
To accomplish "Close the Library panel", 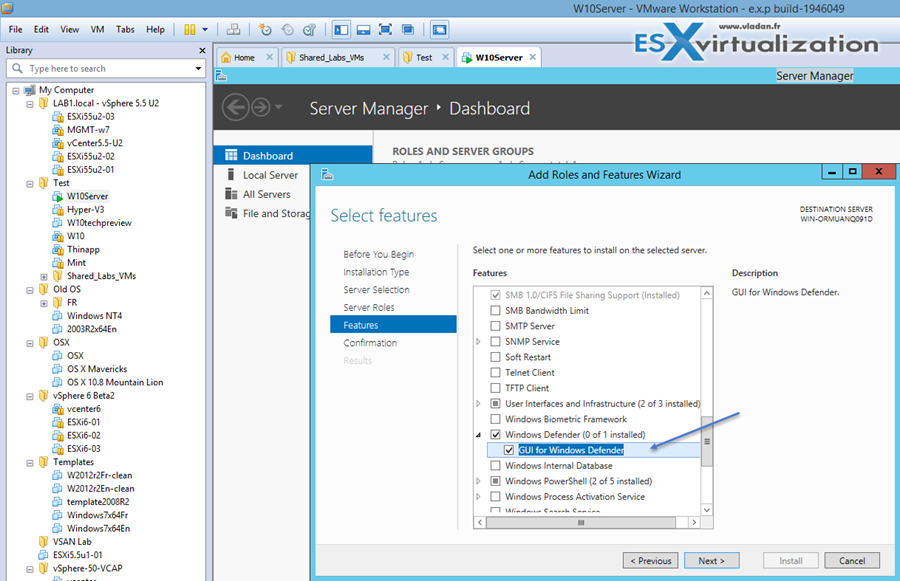I will 202,51.
